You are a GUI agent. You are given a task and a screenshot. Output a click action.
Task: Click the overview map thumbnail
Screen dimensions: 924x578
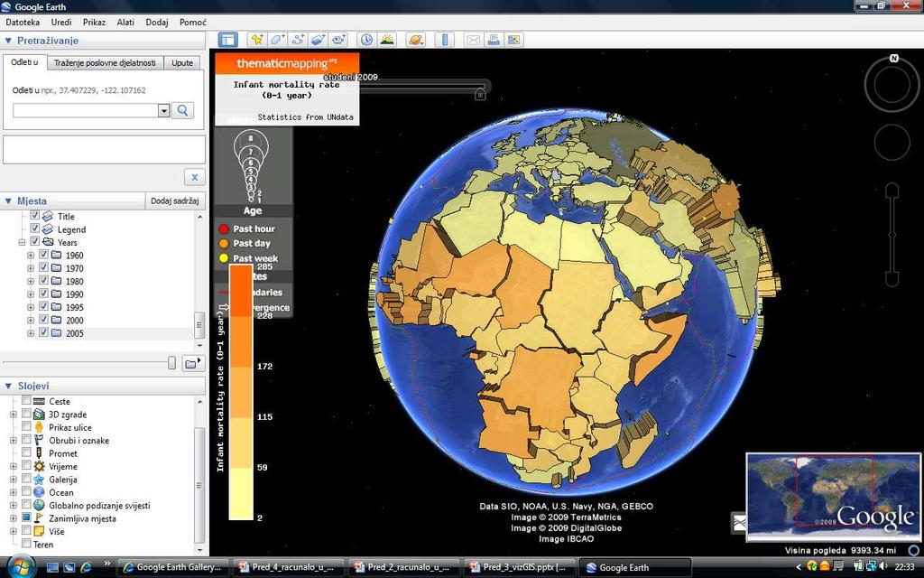[833, 497]
